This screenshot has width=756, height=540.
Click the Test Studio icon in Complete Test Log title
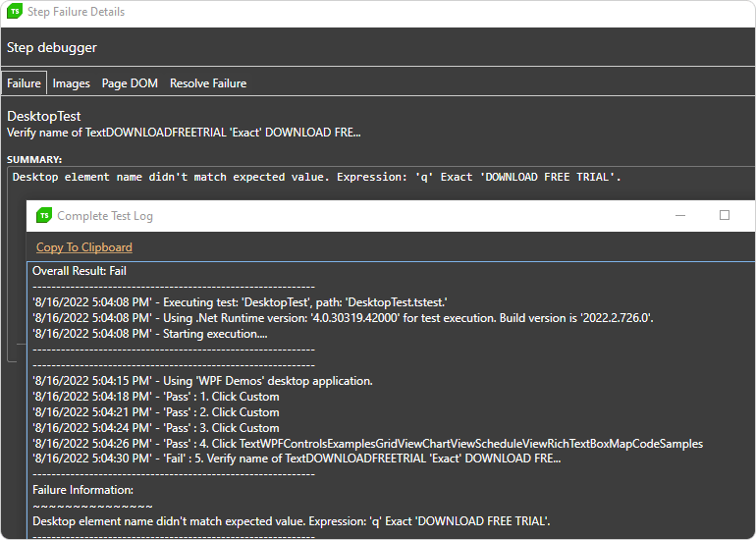click(44, 216)
